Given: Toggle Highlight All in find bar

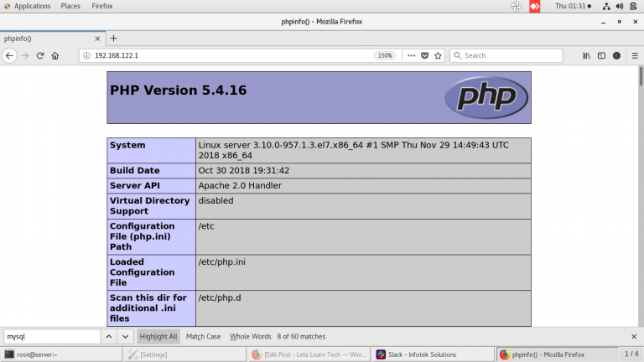Looking at the screenshot, I should (x=158, y=337).
